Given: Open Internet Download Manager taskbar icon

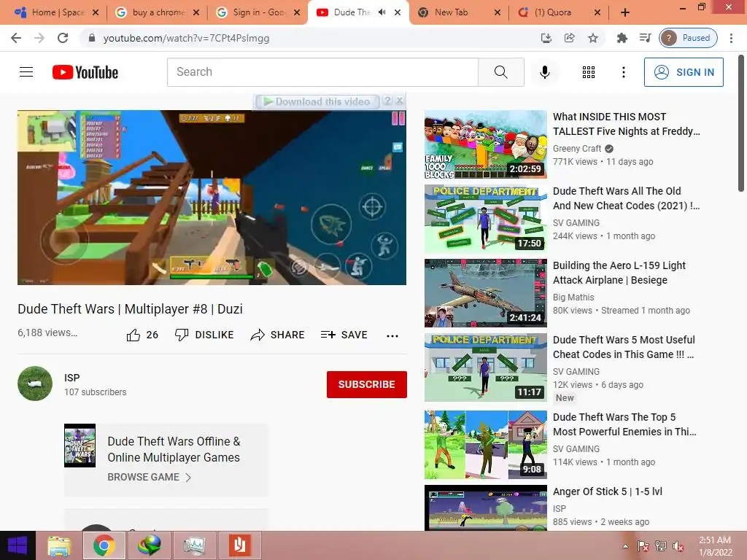Looking at the screenshot, I should 149,545.
